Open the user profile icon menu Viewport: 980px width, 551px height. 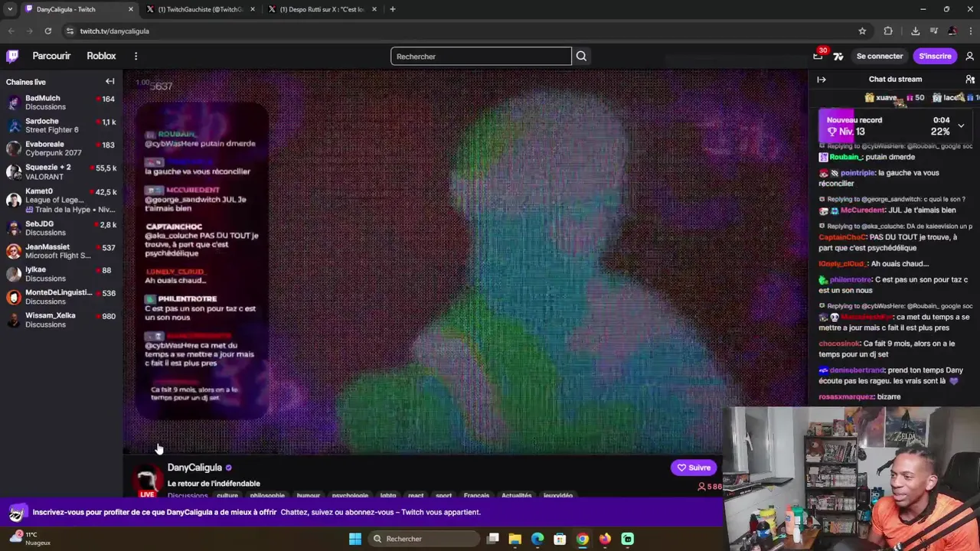969,56
